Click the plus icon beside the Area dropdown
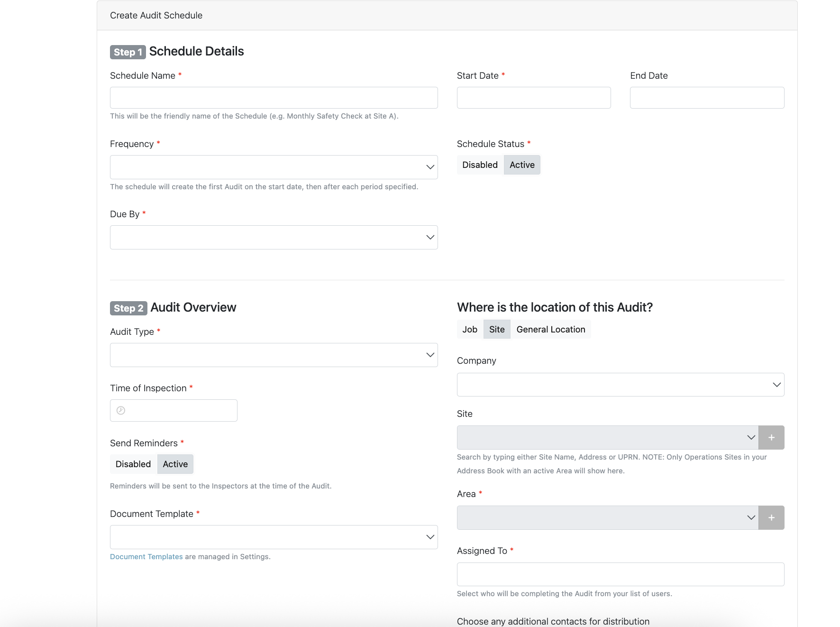Image resolution: width=840 pixels, height=627 pixels. (771, 517)
